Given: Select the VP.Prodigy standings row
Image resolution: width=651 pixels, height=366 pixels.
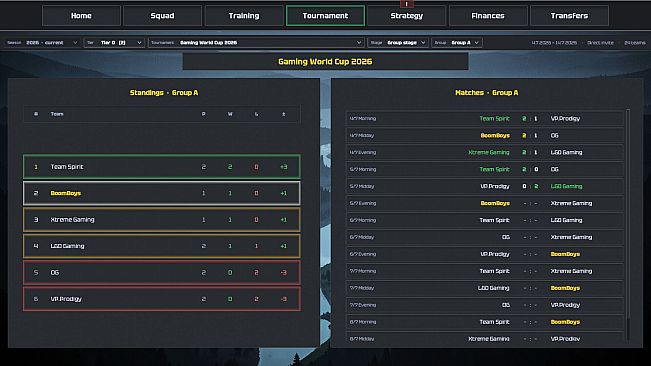Looking at the screenshot, I should (x=162, y=299).
